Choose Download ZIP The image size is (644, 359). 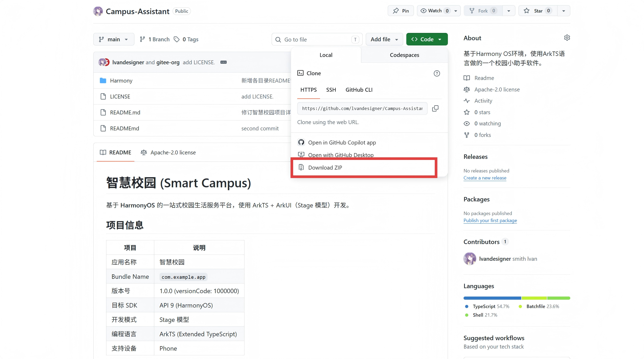click(325, 168)
